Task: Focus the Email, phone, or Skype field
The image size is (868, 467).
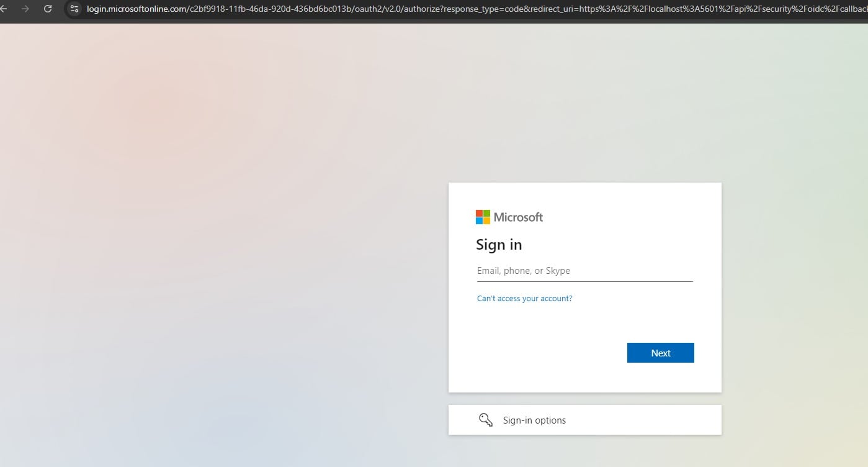Action: pos(584,271)
